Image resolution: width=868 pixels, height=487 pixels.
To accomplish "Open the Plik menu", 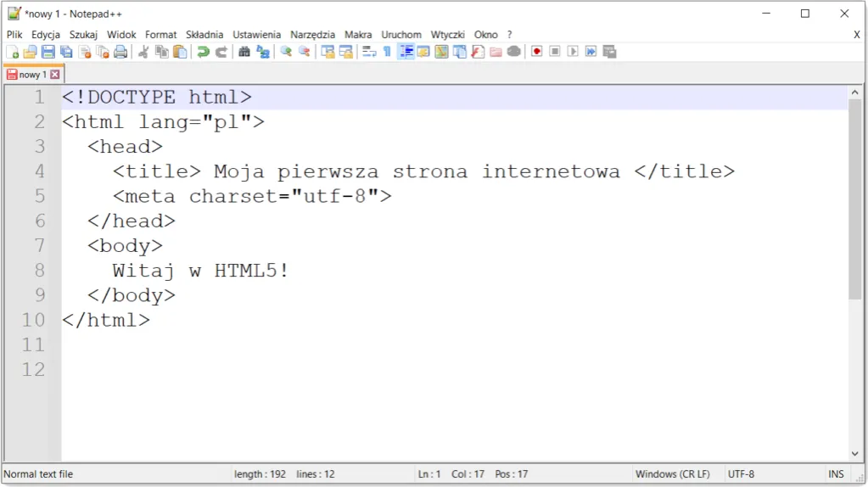I will (14, 35).
